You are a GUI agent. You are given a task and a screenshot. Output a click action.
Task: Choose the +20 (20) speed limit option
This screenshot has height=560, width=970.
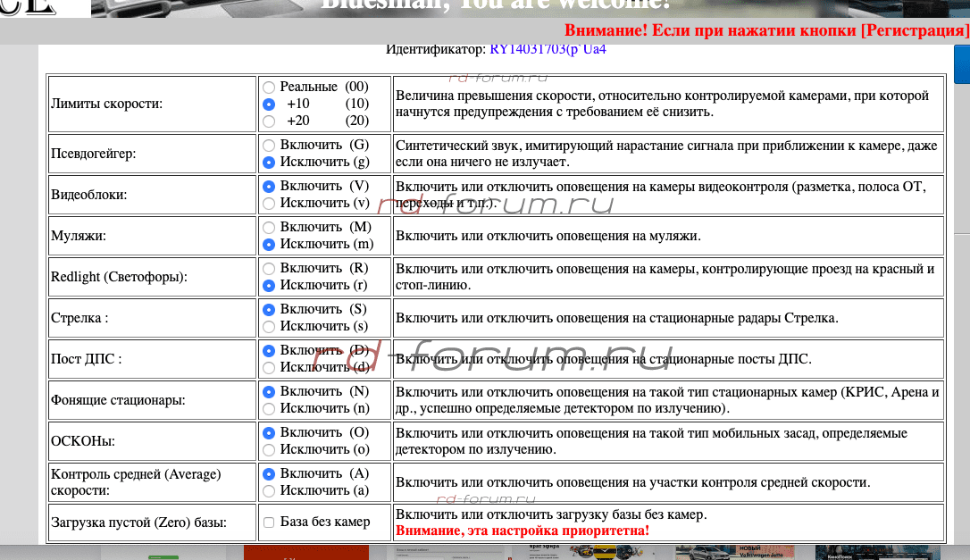click(x=269, y=121)
